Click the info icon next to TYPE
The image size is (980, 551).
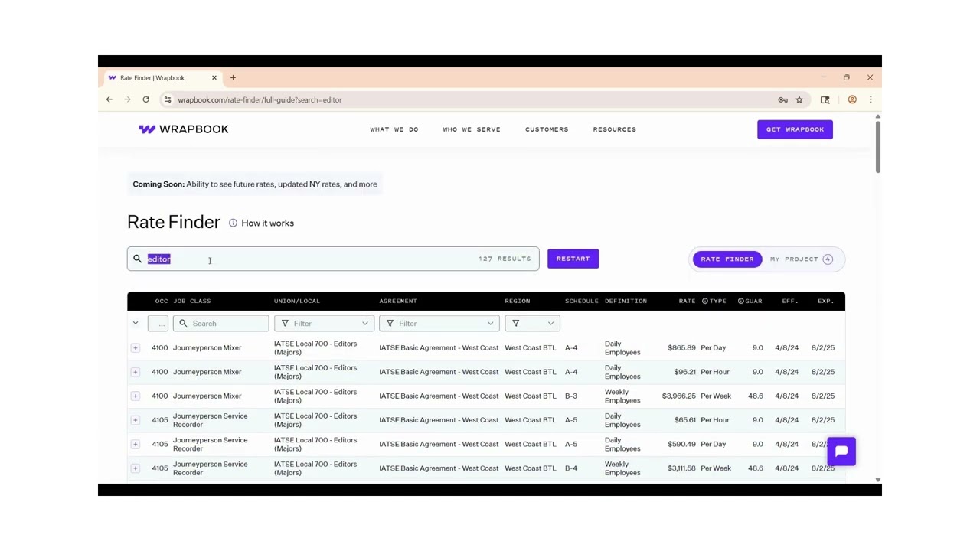coord(705,301)
